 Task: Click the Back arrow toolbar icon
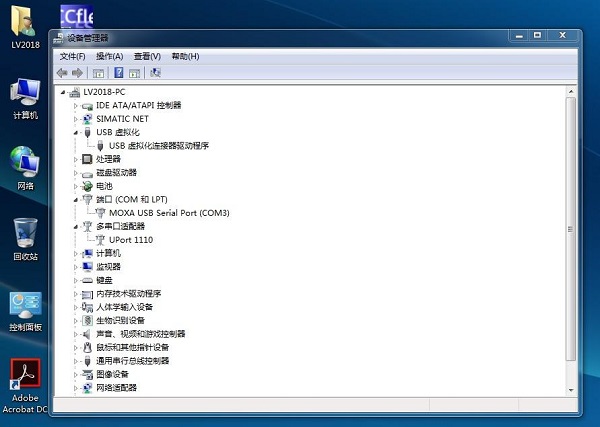[x=62, y=73]
